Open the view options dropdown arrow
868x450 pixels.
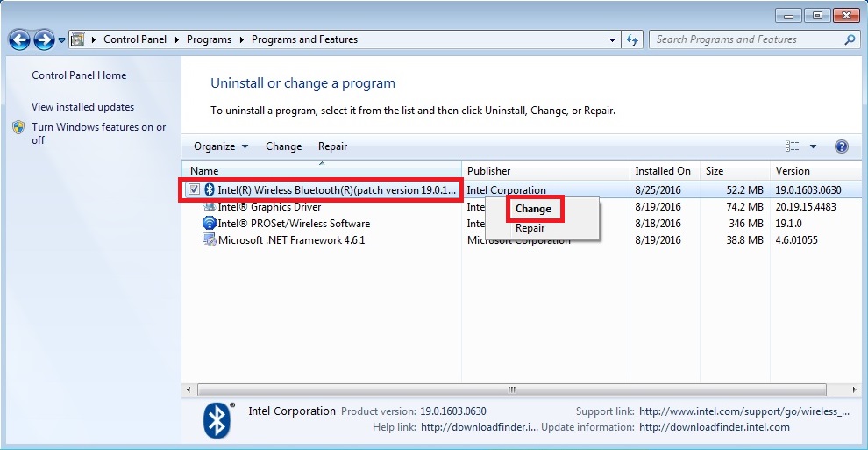pos(813,146)
